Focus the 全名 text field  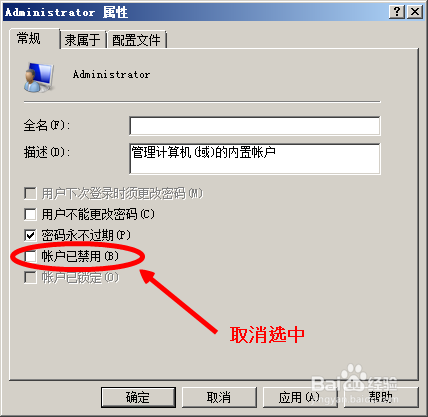click(255, 126)
